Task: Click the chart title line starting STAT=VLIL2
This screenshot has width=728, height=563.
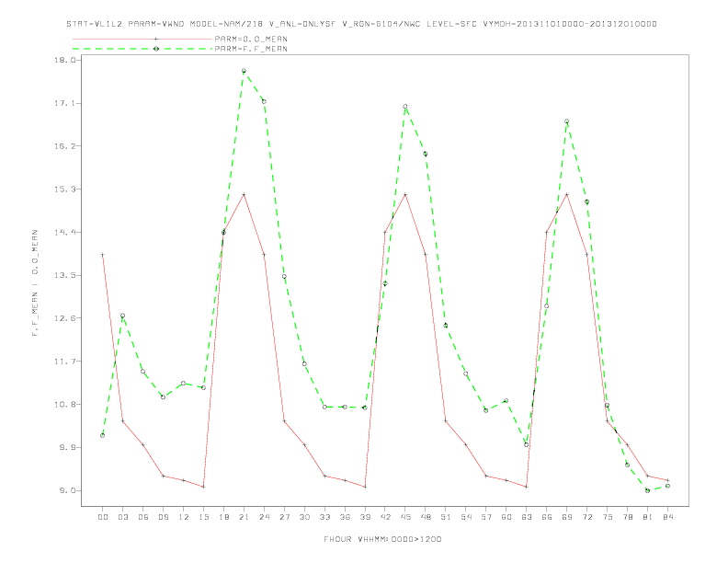Action: pyautogui.click(x=361, y=24)
